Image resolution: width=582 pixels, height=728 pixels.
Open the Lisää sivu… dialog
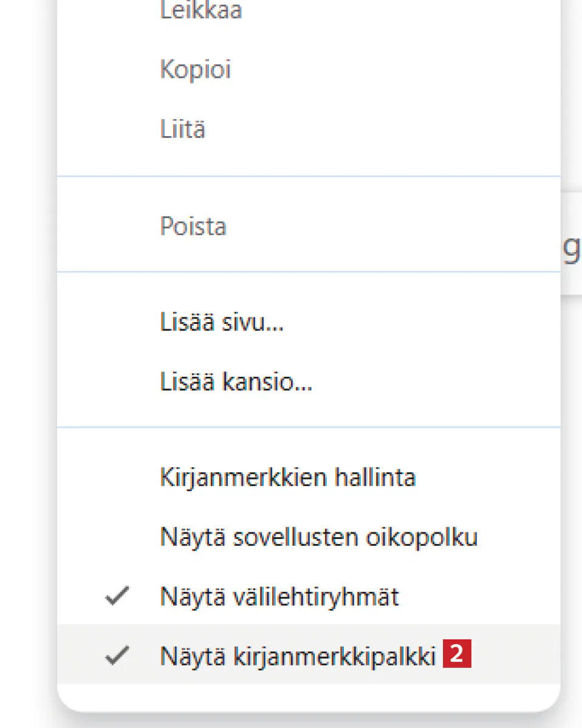tap(222, 323)
